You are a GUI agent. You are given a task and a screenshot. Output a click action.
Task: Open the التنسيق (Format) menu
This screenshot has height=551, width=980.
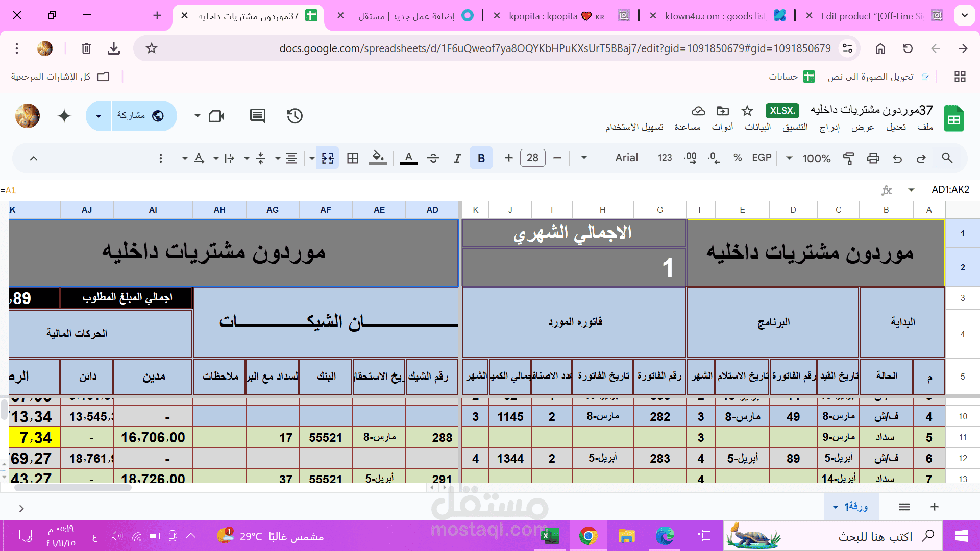coord(795,127)
